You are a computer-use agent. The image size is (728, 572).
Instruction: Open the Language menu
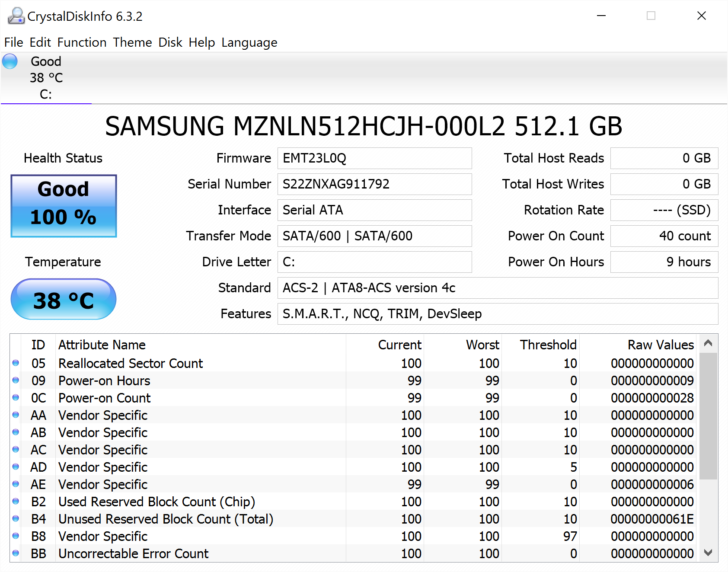(x=249, y=42)
